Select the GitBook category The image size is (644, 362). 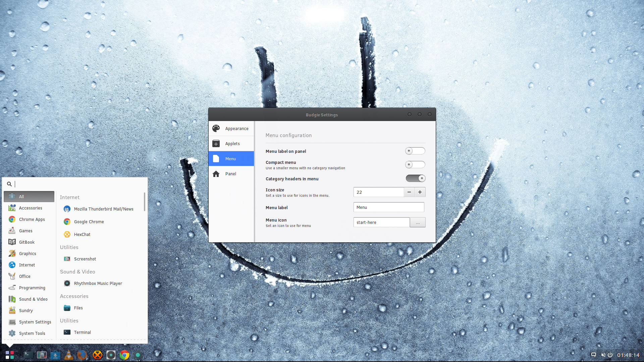pyautogui.click(x=29, y=242)
